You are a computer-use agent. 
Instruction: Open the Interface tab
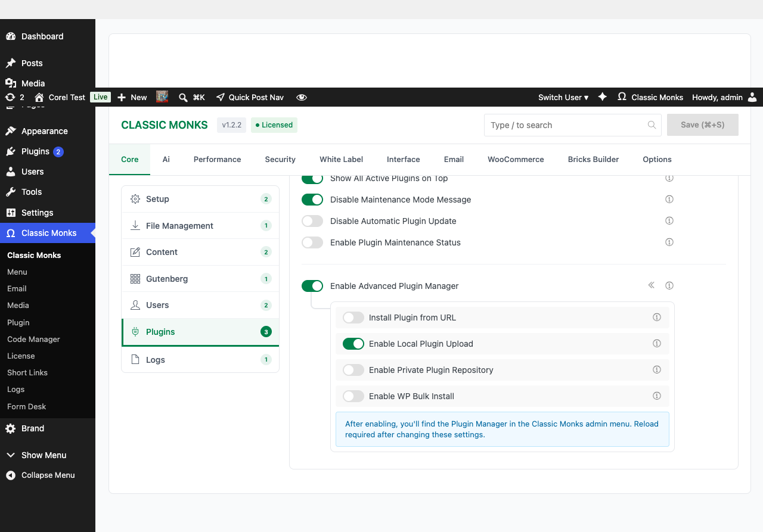click(x=404, y=159)
